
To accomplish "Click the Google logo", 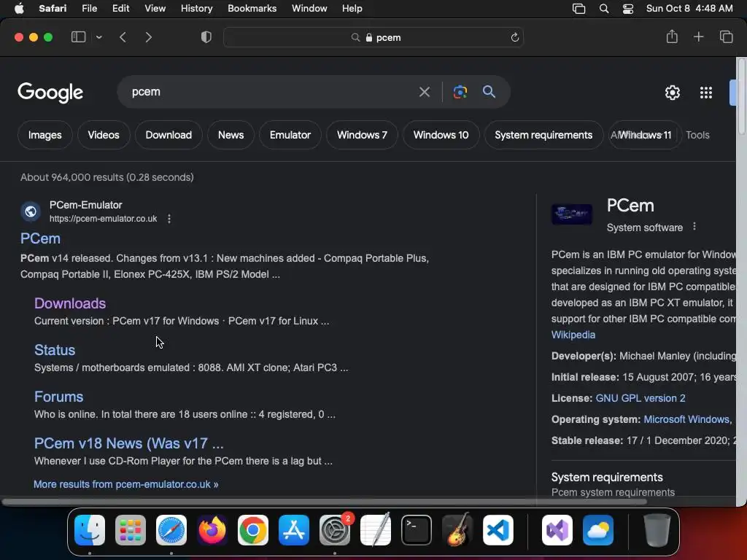I will 50,93.
